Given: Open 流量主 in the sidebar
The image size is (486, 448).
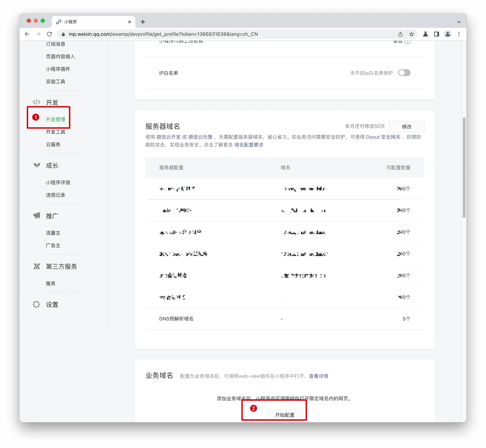Looking at the screenshot, I should click(x=53, y=233).
